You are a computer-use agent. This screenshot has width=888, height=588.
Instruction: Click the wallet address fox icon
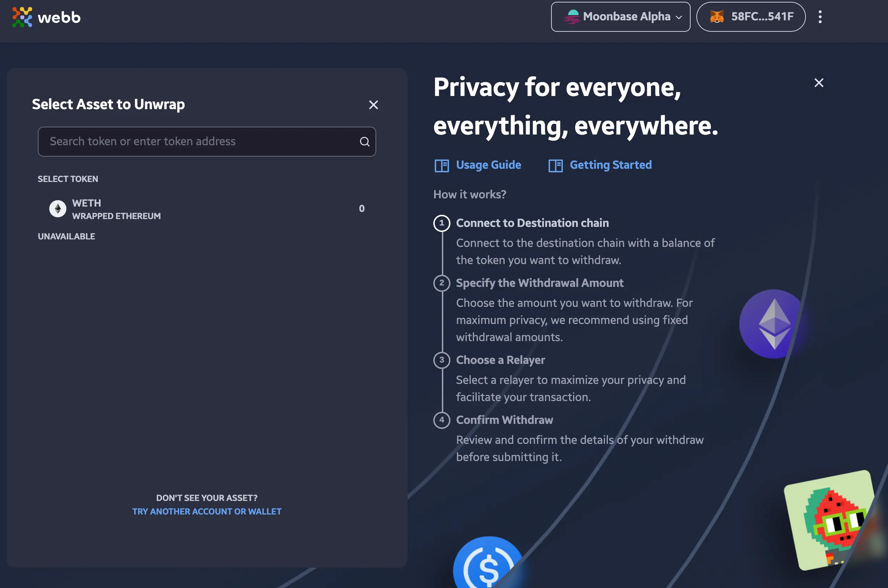click(x=717, y=16)
